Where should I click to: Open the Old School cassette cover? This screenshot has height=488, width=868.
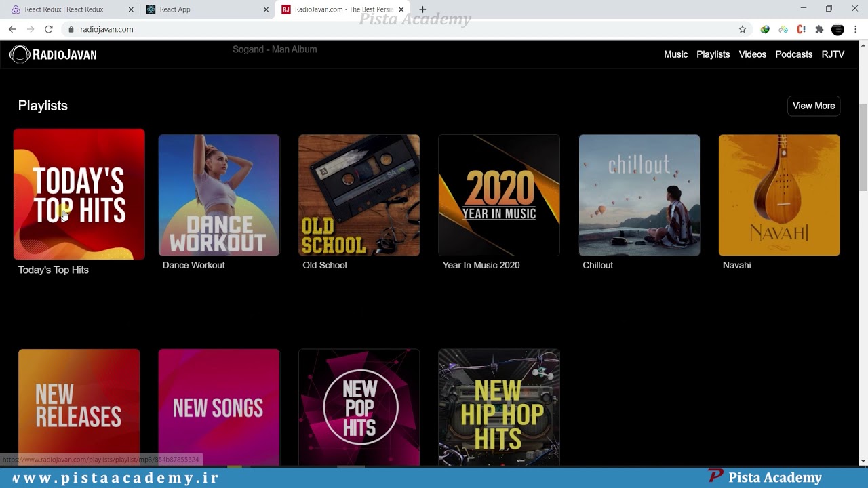click(359, 195)
